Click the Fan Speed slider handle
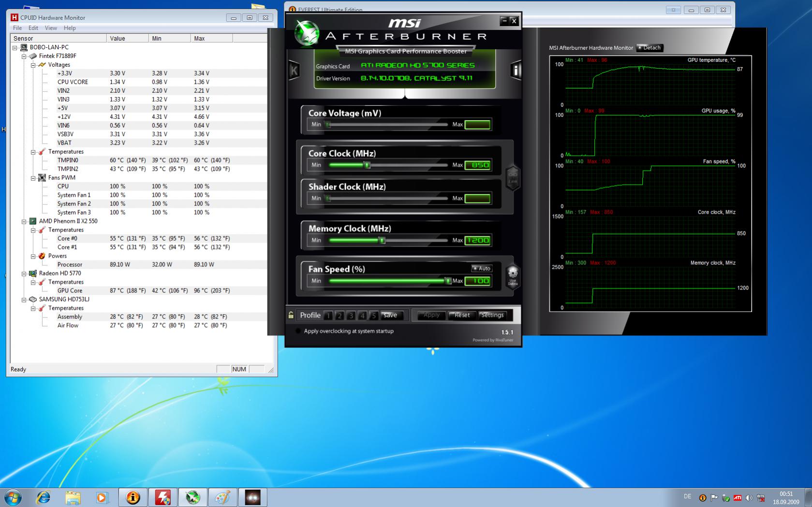Screen dimensions: 812x507 448,281
